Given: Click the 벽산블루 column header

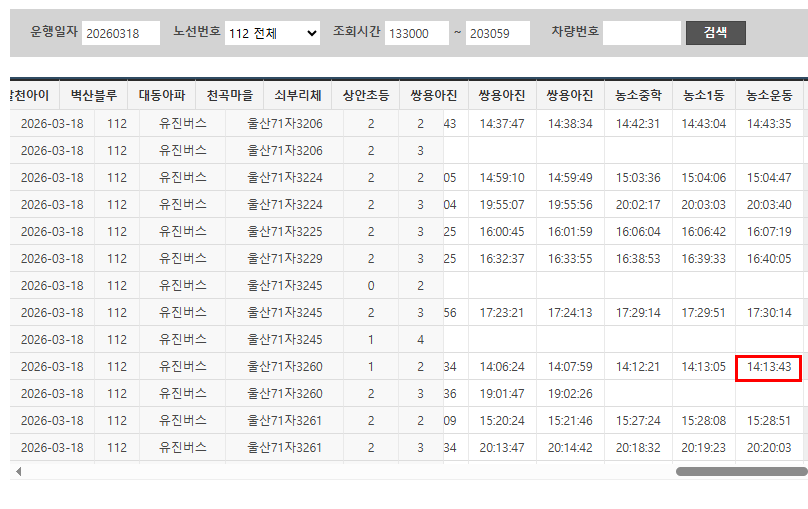Looking at the screenshot, I should point(93,96).
